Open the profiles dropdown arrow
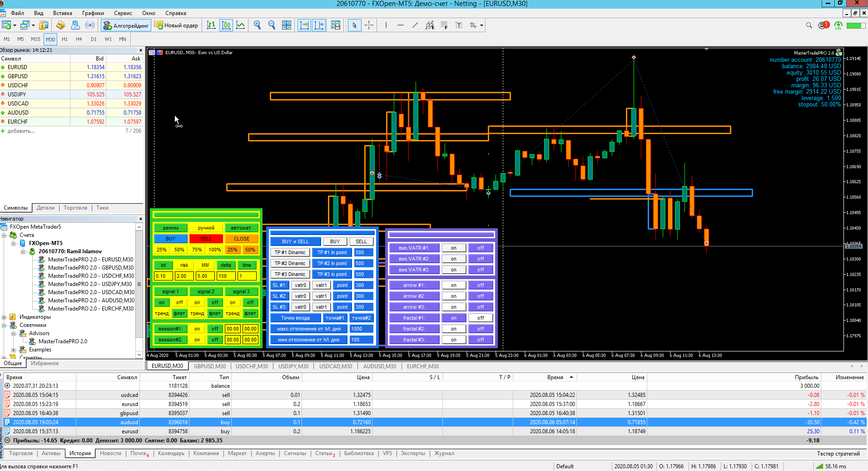This screenshot has height=471, width=868. point(34,25)
